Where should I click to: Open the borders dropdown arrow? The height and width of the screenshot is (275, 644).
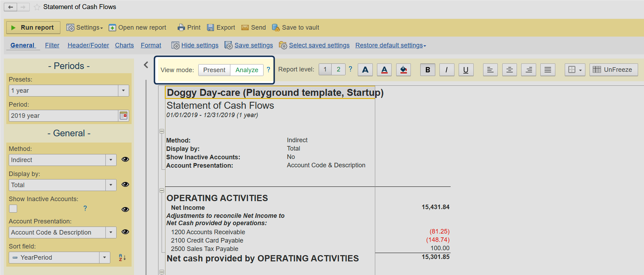point(580,70)
